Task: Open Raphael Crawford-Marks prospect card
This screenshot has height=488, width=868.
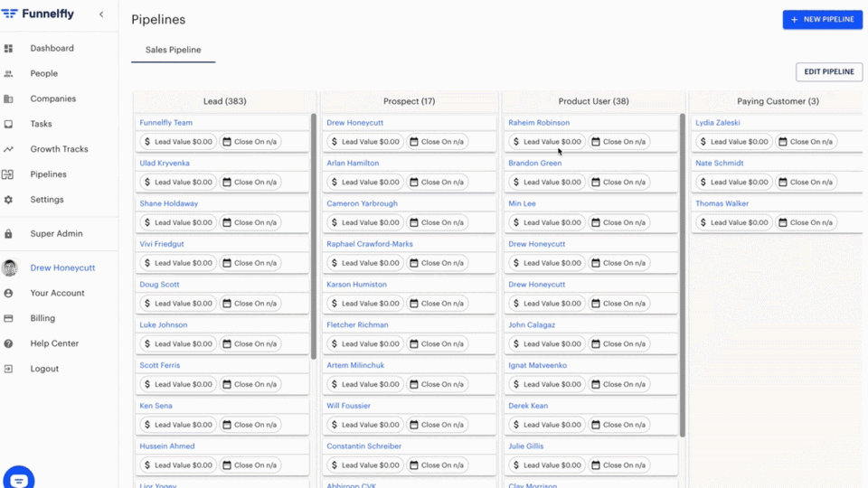Action: (x=370, y=244)
